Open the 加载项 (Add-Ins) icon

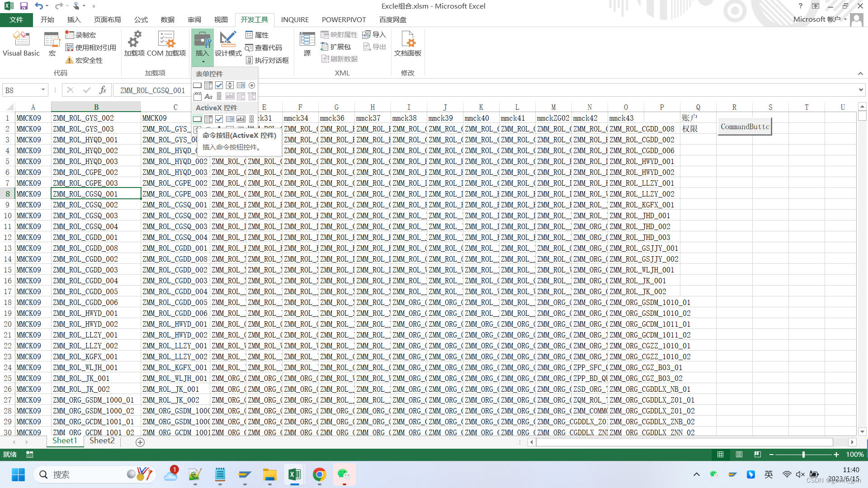tap(133, 43)
